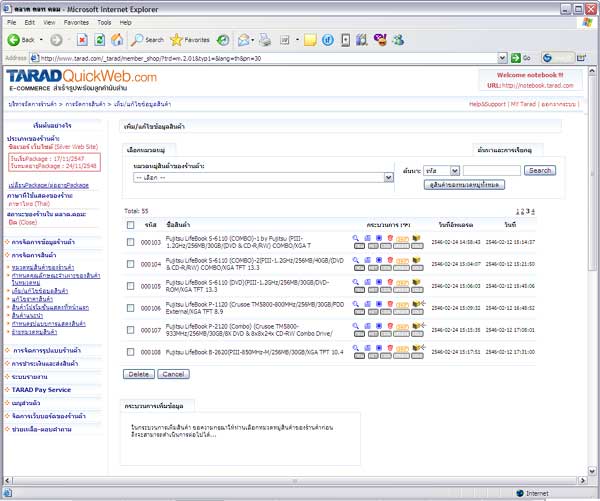Click the Search button beside the search field
The width and height of the screenshot is (600, 501).
540,171
